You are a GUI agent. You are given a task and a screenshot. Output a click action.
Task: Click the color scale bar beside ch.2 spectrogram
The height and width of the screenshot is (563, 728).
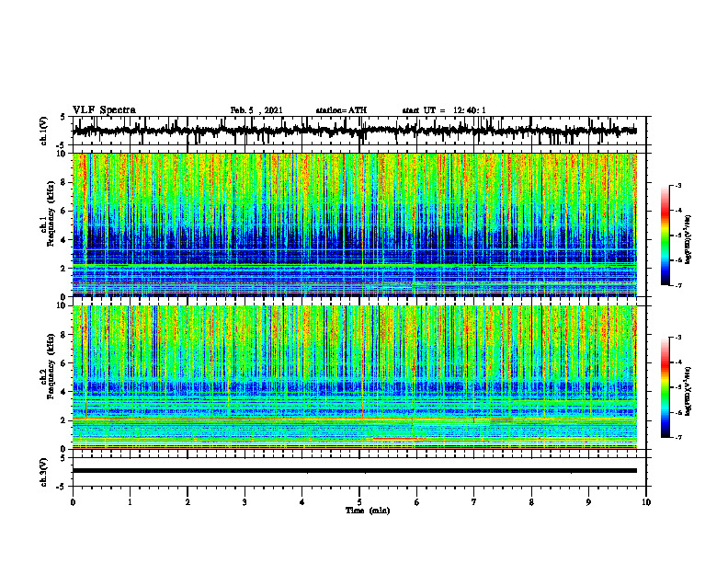(665, 387)
